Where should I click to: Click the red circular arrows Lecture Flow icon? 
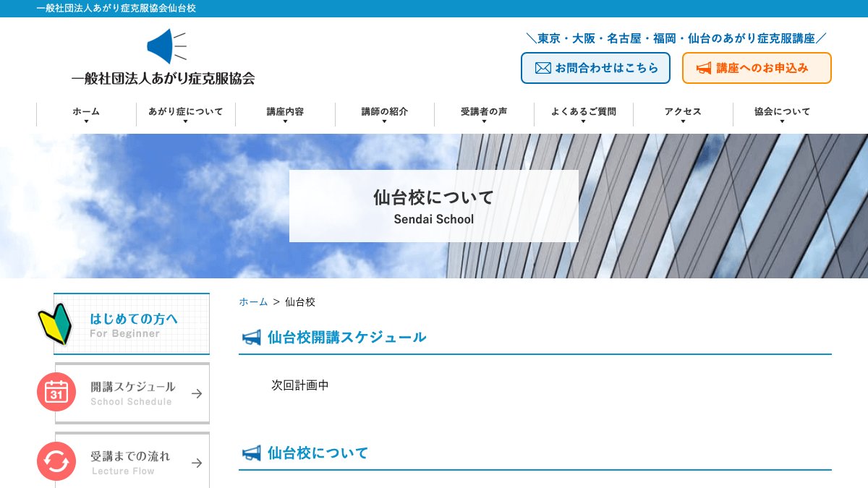point(56,461)
